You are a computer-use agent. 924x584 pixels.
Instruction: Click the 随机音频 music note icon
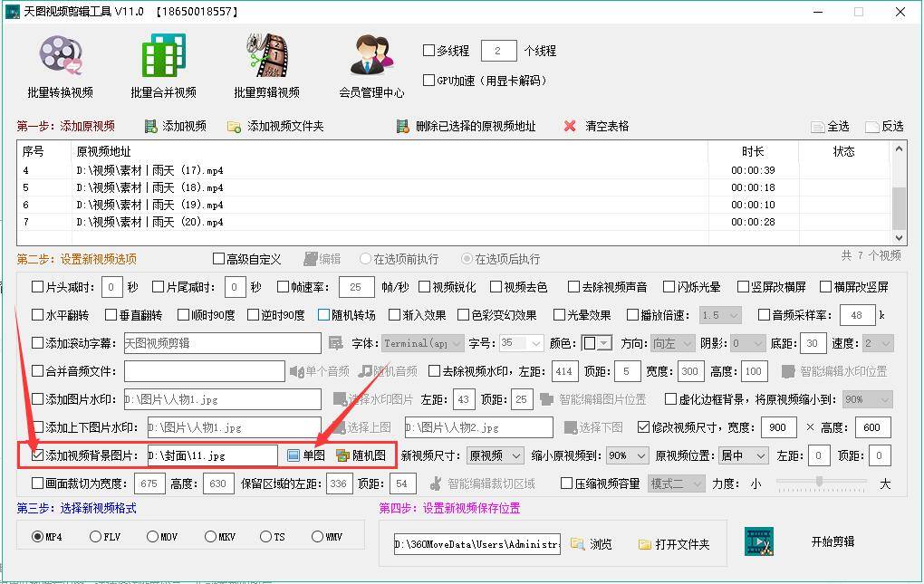(365, 371)
